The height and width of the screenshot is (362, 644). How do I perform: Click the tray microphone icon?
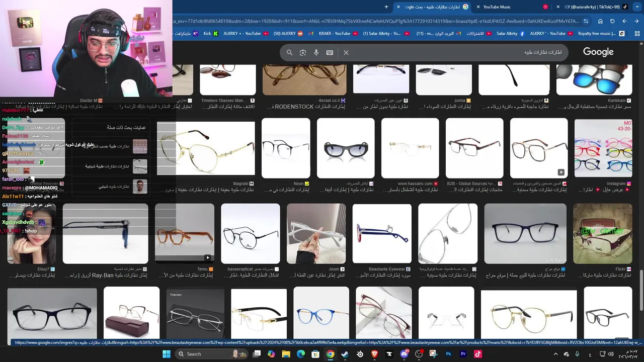click(x=578, y=354)
